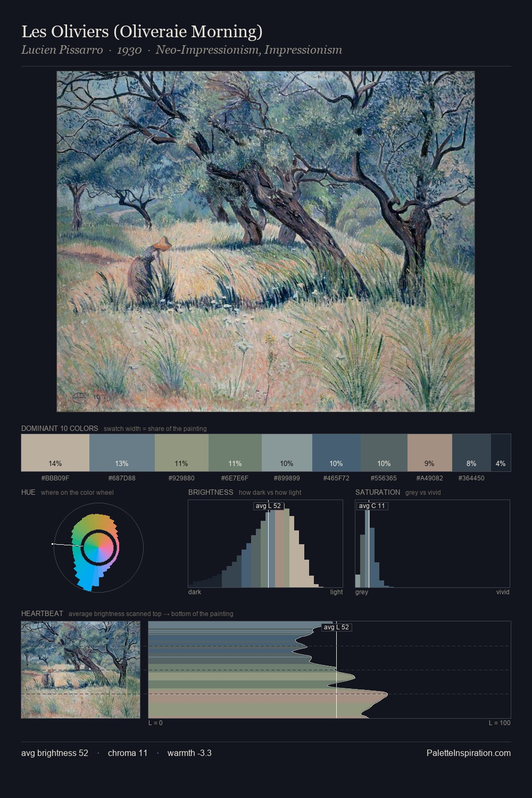Click the DOMINANT 10 COLORS heading
Viewport: 532px width, 798px height.
coord(60,428)
